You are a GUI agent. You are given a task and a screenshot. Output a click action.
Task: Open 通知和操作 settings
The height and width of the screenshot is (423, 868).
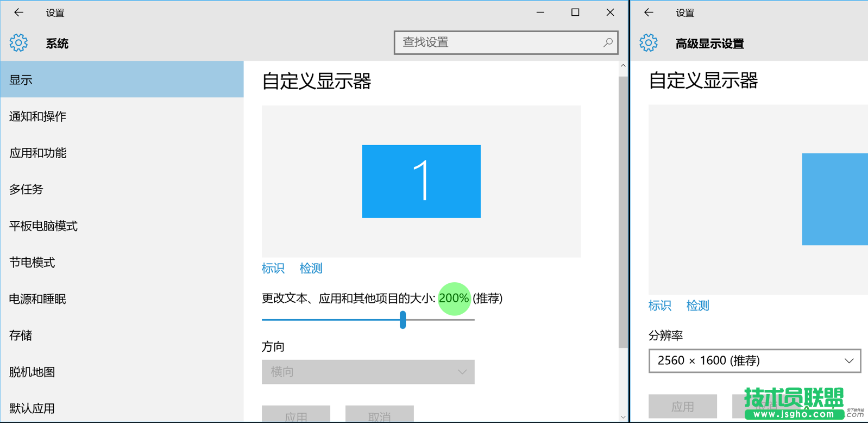tap(122, 116)
